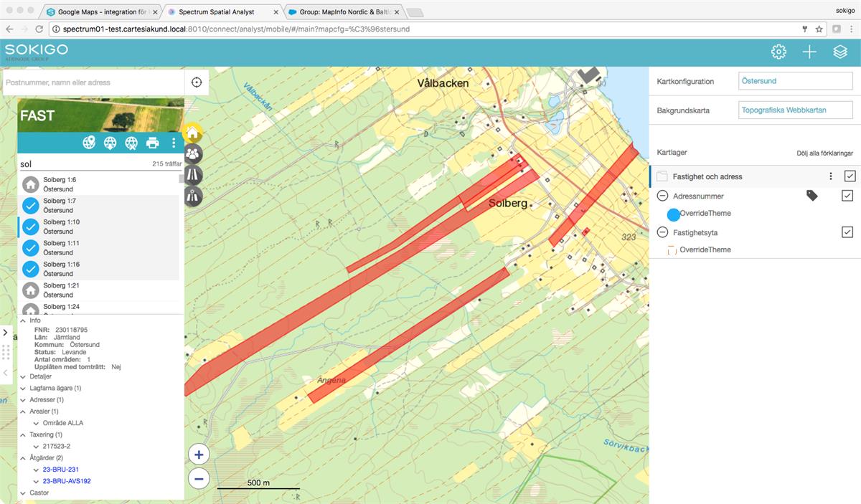
Task: Select the first road search mode button
Action: (193, 175)
